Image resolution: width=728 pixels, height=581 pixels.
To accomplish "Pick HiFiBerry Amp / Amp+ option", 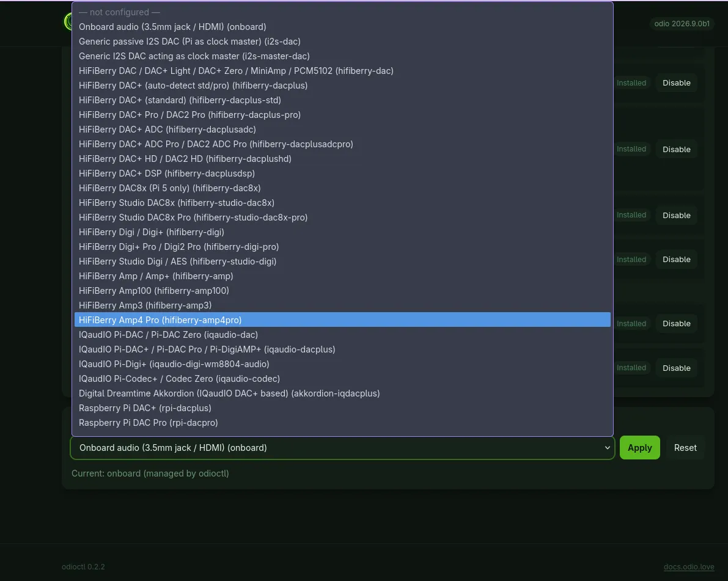I will click(342, 276).
